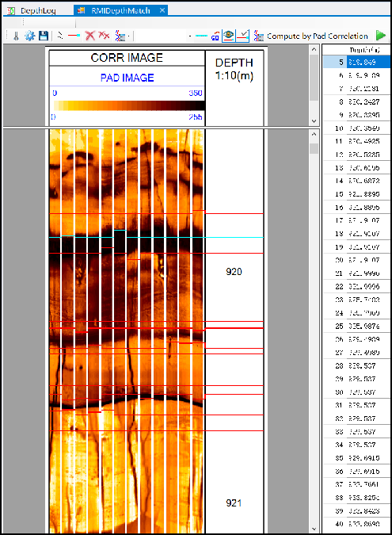The width and height of the screenshot is (392, 535).
Task: Save using the floppy disk icon
Action: (x=44, y=36)
